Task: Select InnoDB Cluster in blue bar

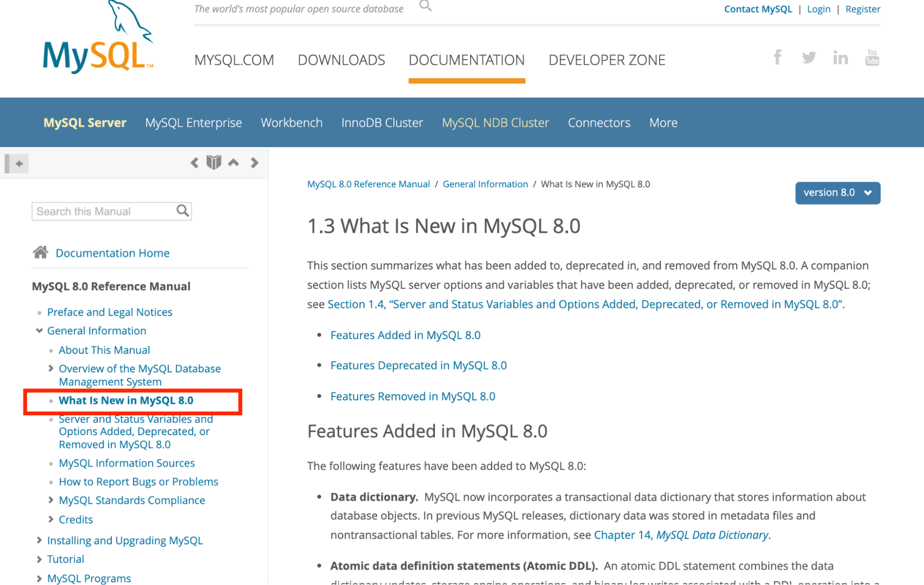Action: click(382, 123)
